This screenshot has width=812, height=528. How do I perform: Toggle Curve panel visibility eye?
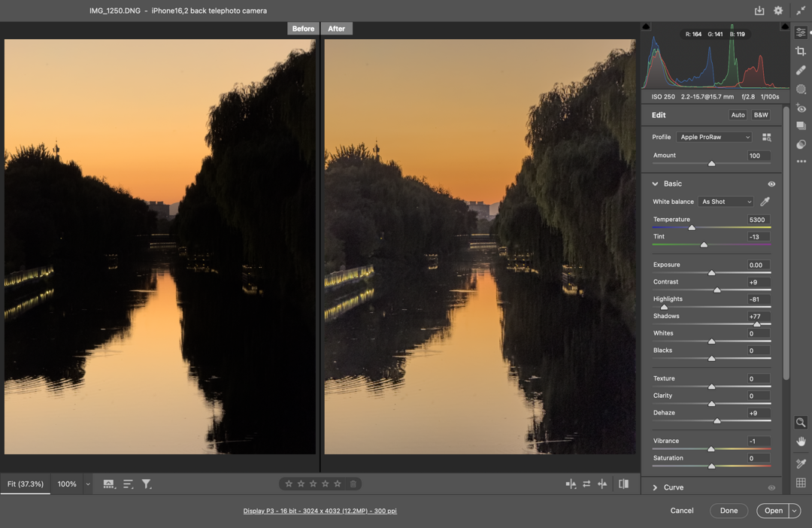[x=771, y=488]
